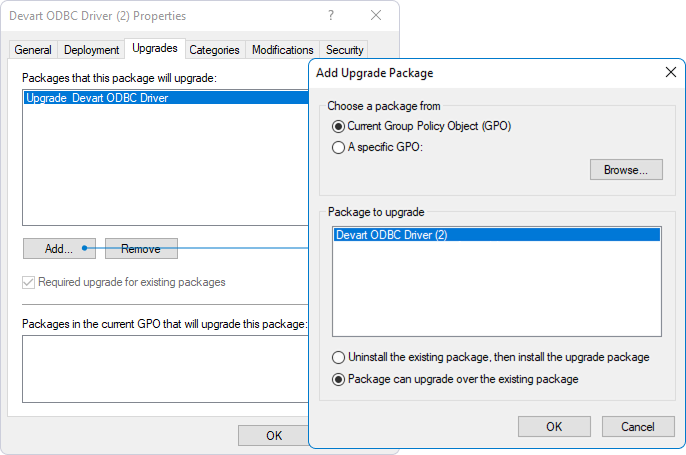The height and width of the screenshot is (455, 686).
Task: Click Browse... in Add Upgrade Package
Action: click(626, 170)
